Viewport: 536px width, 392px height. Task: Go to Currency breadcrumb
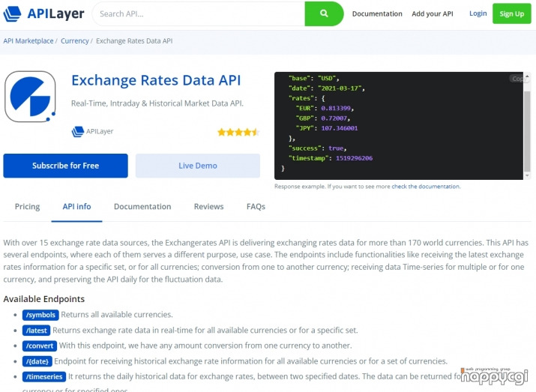pos(74,40)
